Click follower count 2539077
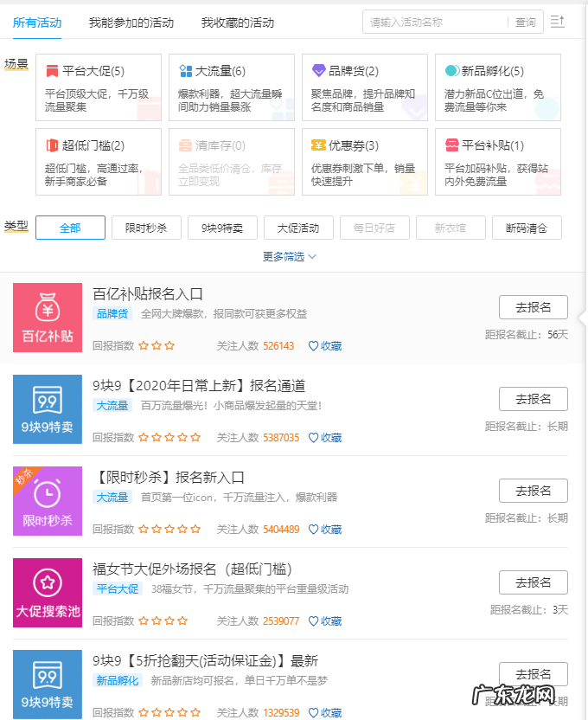This screenshot has height=720, width=588. pyautogui.click(x=281, y=621)
